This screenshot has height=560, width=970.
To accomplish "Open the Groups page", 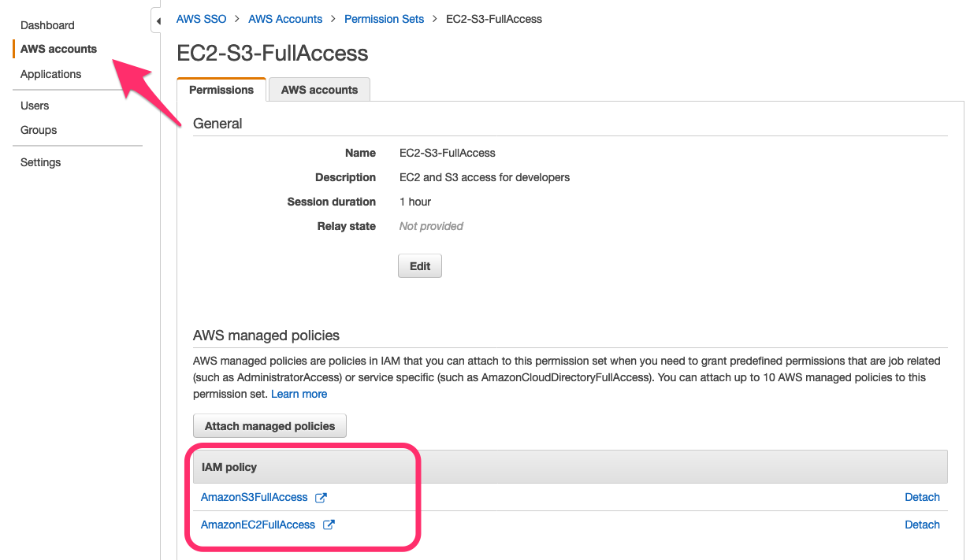I will coord(38,130).
